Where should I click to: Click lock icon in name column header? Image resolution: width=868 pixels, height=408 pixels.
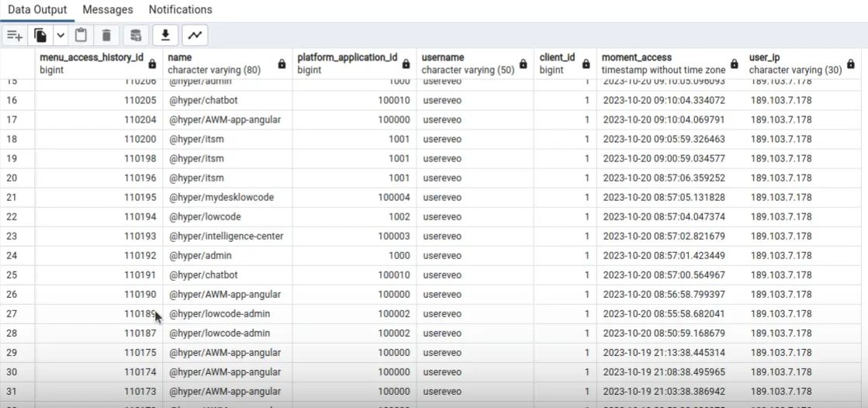tap(282, 64)
